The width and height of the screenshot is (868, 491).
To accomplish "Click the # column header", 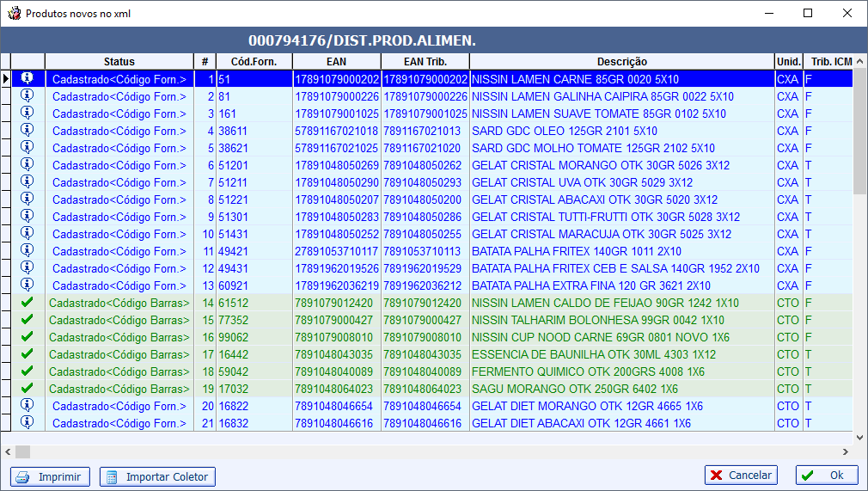I will pos(205,62).
